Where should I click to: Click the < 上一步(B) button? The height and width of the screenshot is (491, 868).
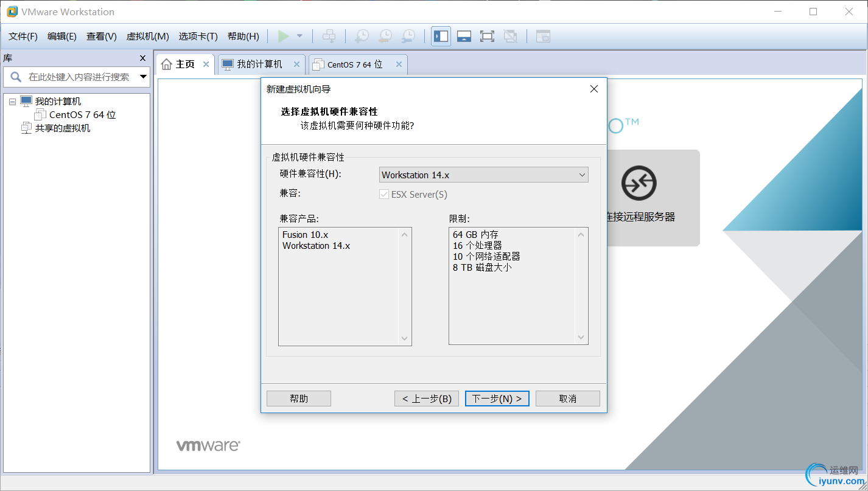[427, 399]
